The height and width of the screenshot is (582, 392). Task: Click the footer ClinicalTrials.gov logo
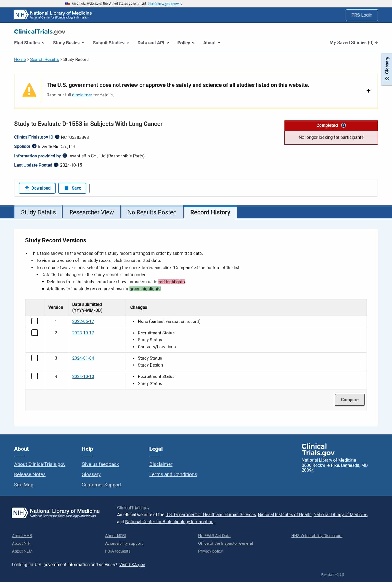(x=318, y=449)
